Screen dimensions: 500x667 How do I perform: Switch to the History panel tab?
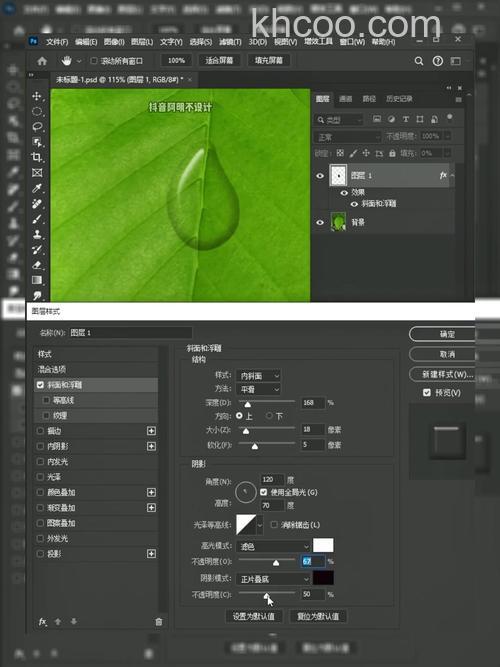click(x=399, y=99)
